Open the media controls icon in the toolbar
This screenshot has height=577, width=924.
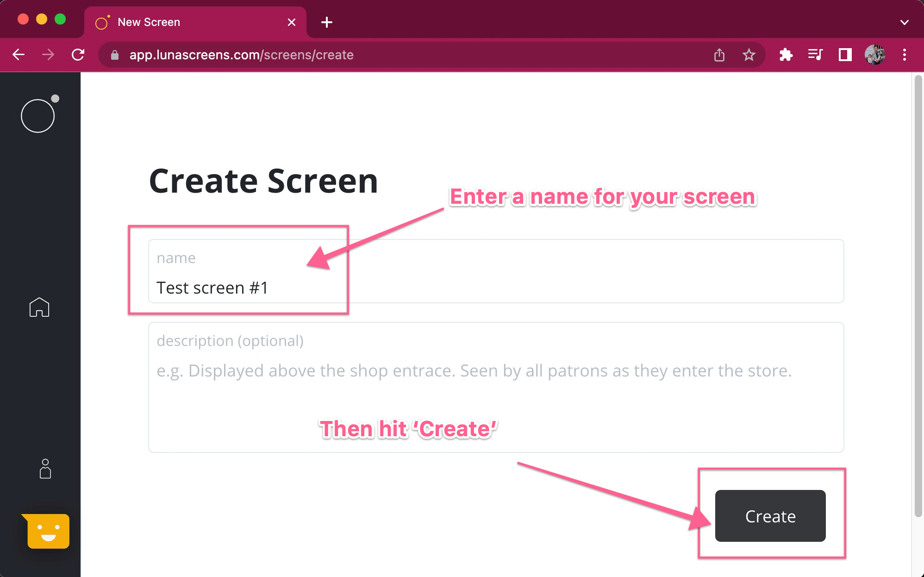coord(815,55)
